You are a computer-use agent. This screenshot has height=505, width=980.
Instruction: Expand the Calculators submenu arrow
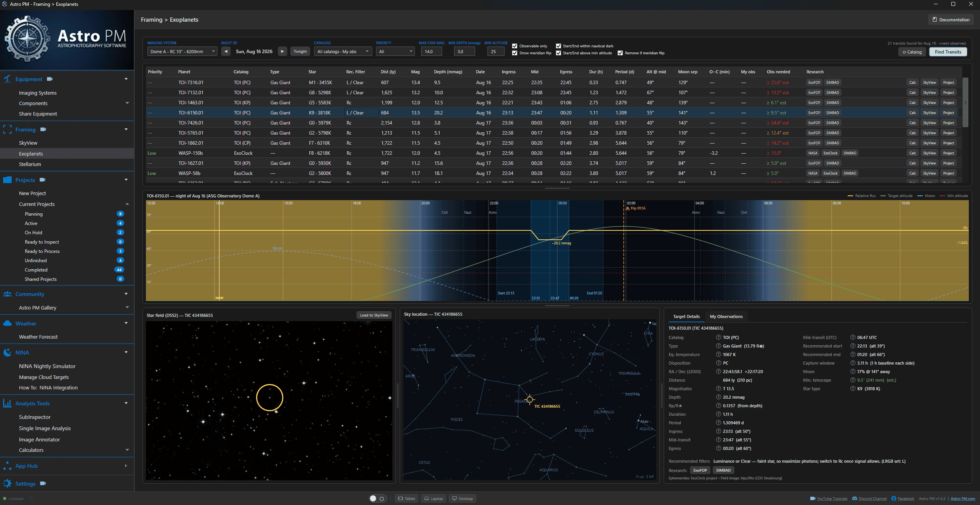(x=127, y=450)
